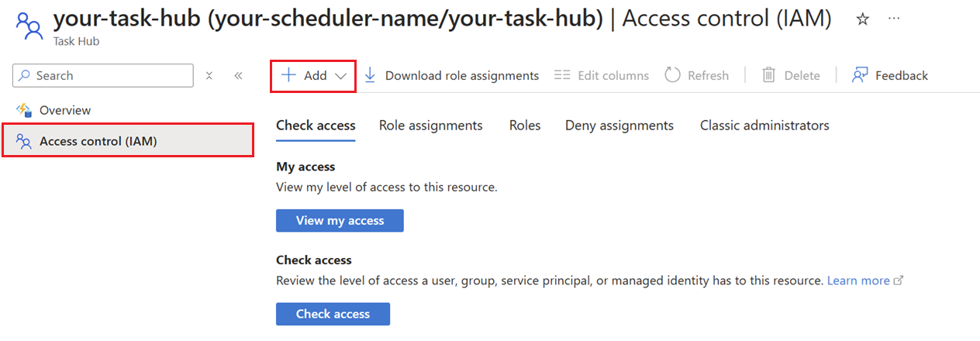Open the Roles tab
Viewport: 980px width, 341px height.
point(525,126)
